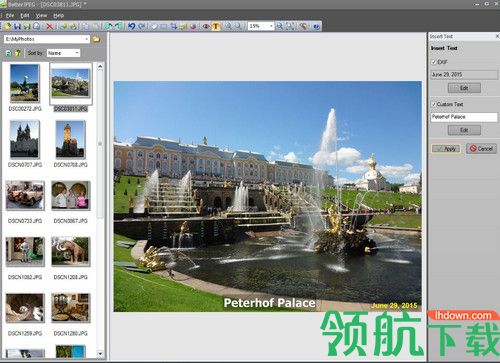Open the File menu

point(10,15)
